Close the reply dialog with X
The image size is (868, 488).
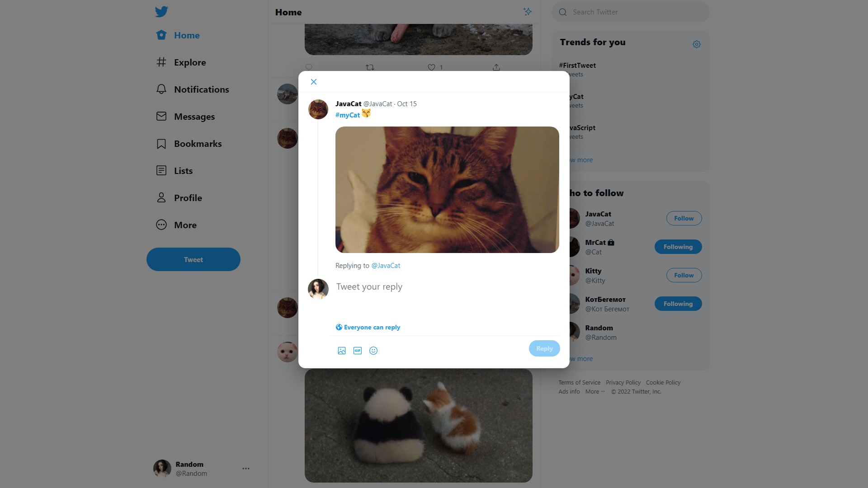[x=314, y=82]
